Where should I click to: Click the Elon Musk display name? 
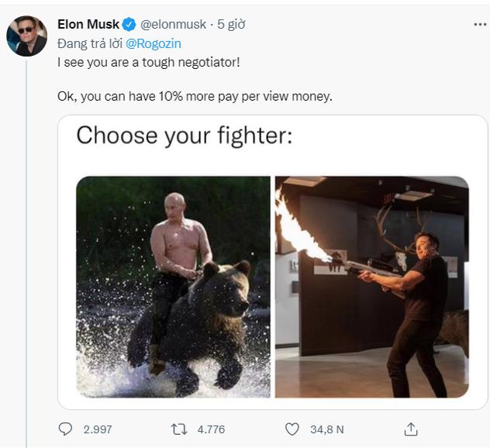coord(88,24)
